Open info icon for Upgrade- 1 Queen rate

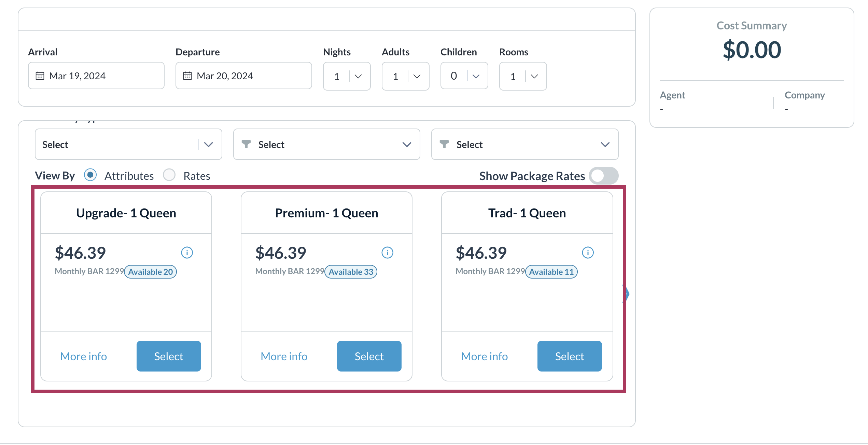(187, 253)
